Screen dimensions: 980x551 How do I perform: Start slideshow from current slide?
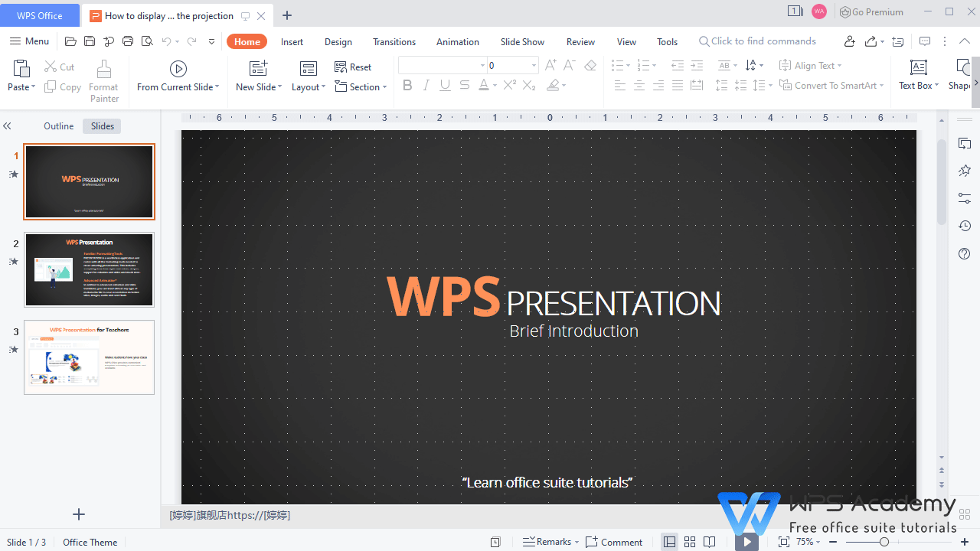[178, 77]
